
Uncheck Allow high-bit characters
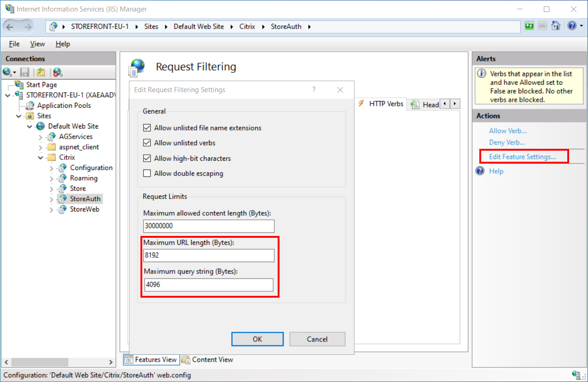click(x=147, y=158)
